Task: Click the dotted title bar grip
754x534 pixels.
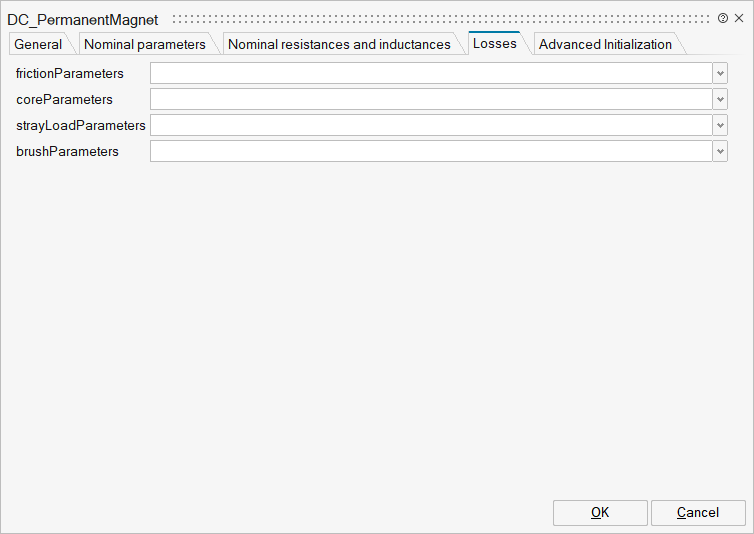Action: pos(440,18)
